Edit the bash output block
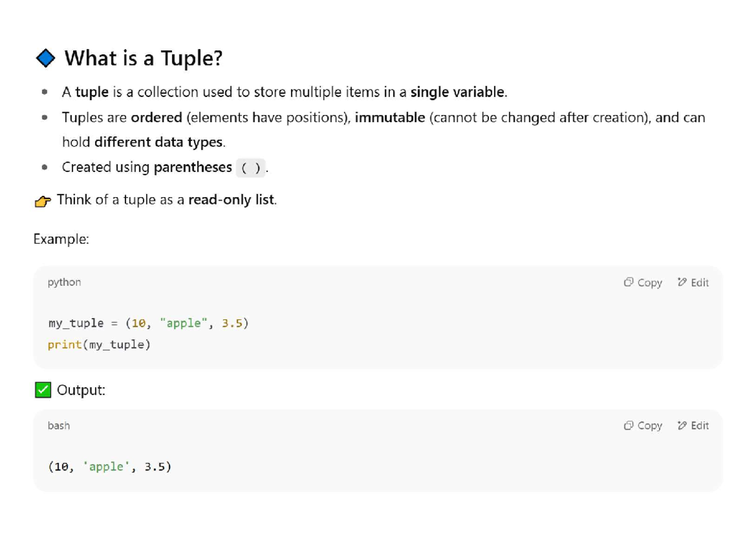Screen dimensions: 756x534 tap(693, 426)
